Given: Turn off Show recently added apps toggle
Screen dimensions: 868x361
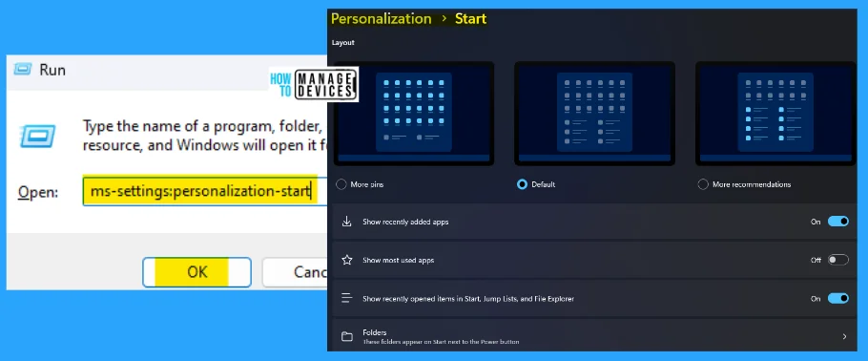Looking at the screenshot, I should 838,222.
